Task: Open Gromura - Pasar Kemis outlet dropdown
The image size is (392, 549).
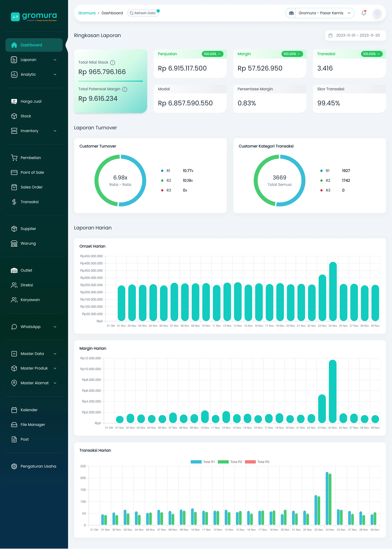Action: [x=320, y=13]
